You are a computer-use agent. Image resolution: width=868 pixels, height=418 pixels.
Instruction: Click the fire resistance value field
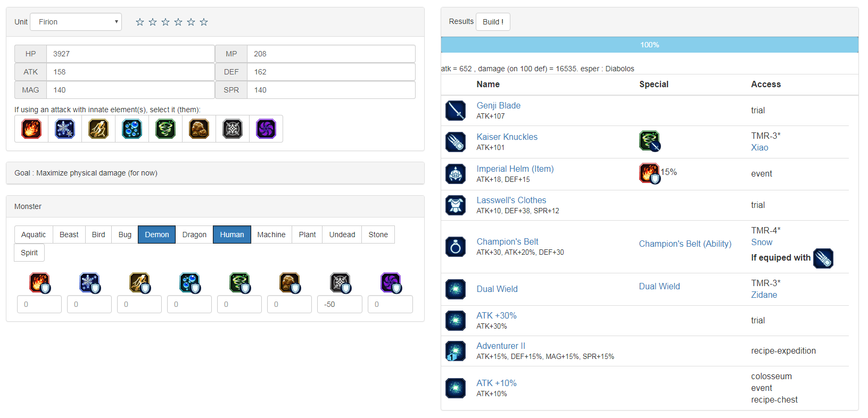tap(39, 304)
